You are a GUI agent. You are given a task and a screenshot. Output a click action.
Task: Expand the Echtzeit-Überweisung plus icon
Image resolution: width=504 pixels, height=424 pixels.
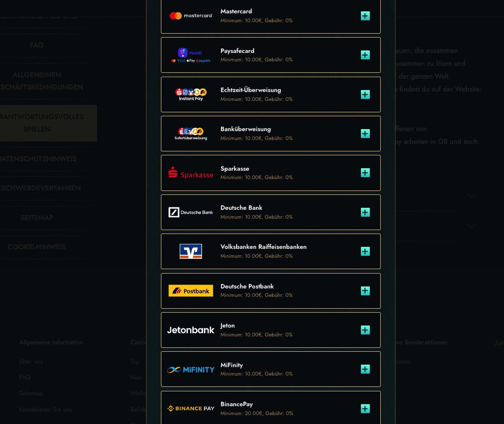tap(365, 94)
